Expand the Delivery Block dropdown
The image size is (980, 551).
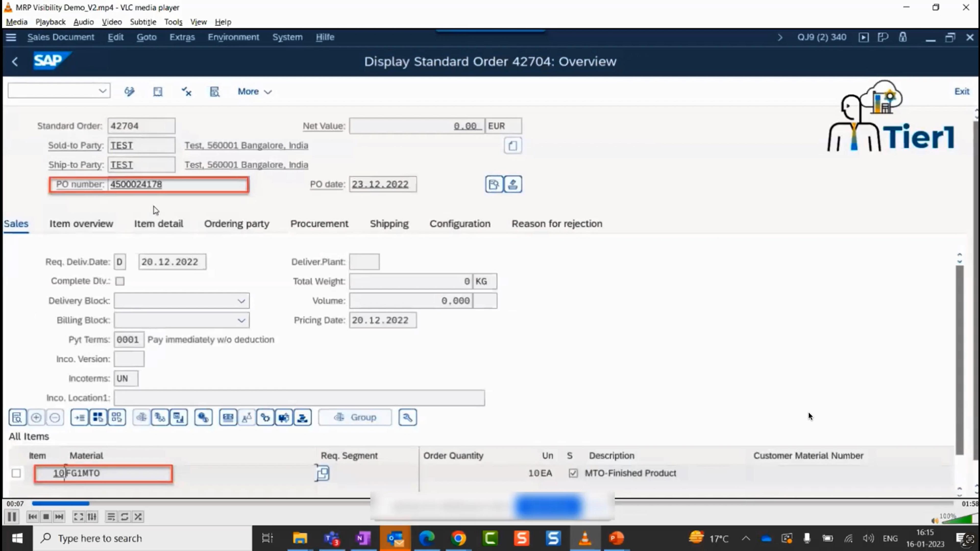[x=241, y=301]
